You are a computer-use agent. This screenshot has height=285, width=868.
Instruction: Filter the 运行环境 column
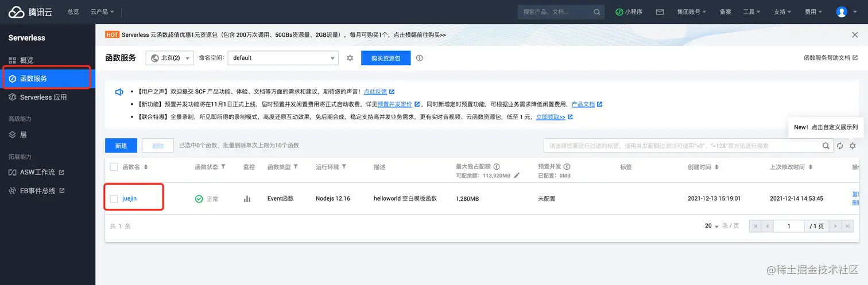344,167
